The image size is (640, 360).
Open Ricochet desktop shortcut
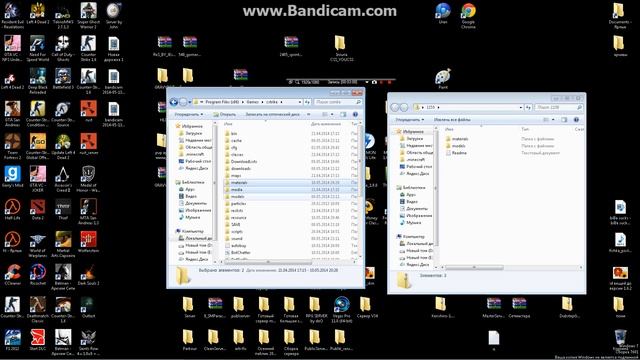point(38,274)
